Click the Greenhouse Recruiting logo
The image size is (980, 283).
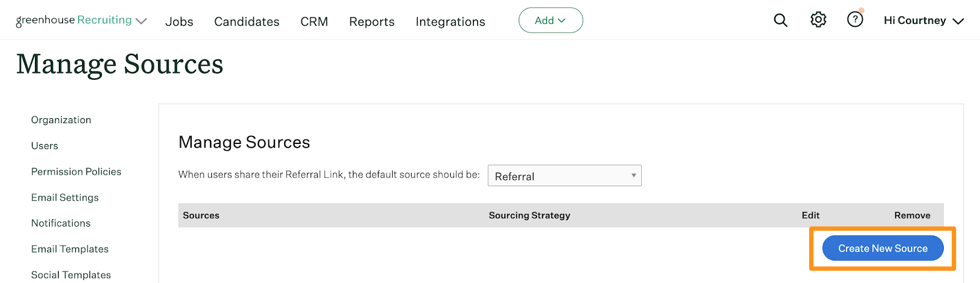pyautogui.click(x=73, y=21)
